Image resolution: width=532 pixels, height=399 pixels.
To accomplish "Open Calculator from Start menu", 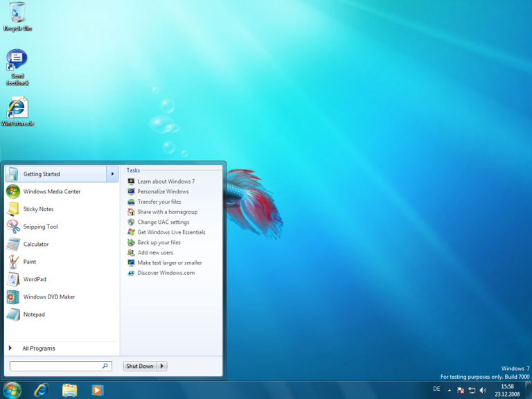I will tap(62, 244).
